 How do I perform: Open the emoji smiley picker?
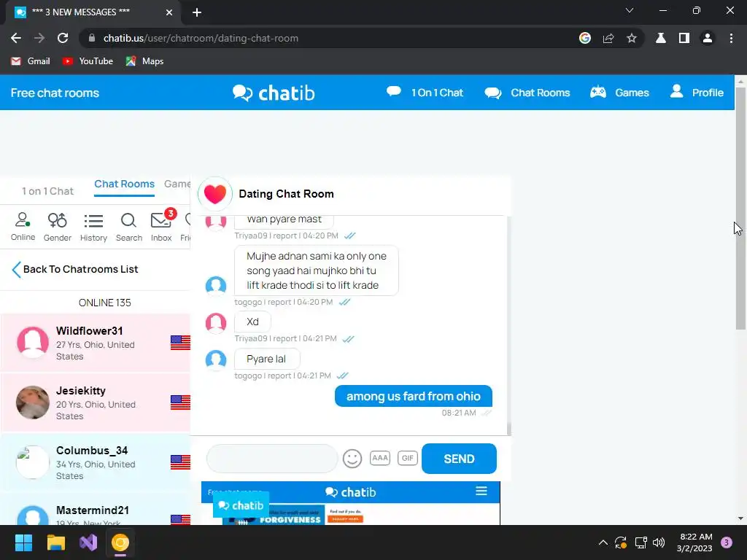tap(352, 459)
